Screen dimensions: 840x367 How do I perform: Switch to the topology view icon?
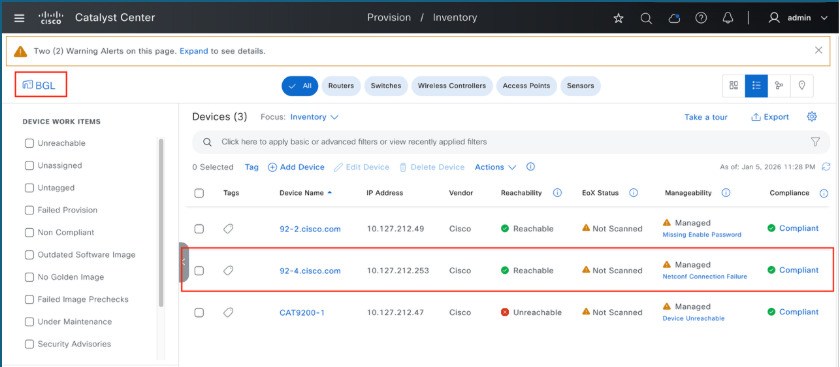pos(779,86)
